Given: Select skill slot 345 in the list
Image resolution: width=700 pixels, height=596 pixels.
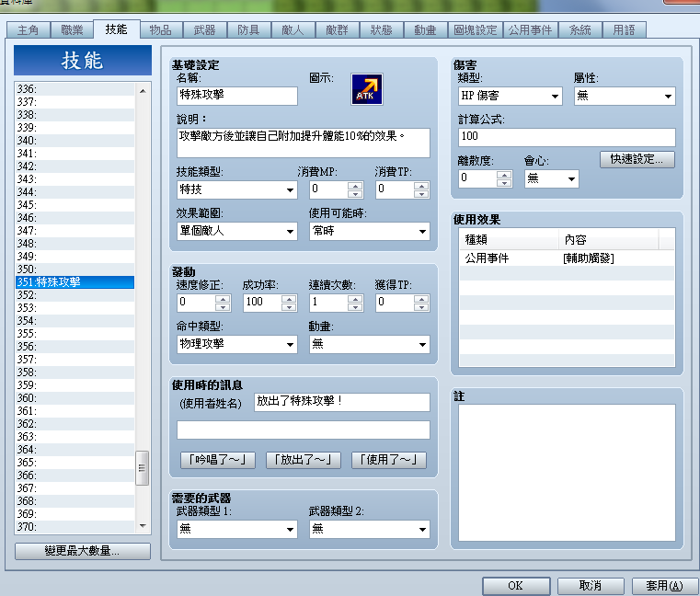Looking at the screenshot, I should [x=75, y=205].
